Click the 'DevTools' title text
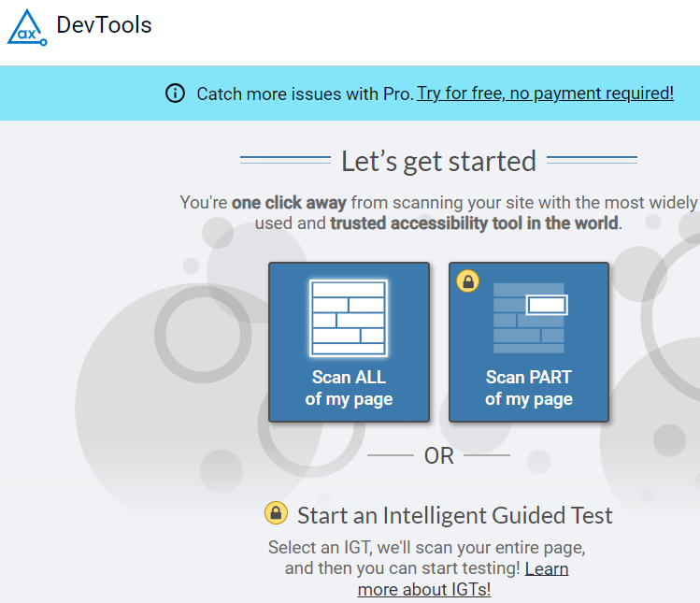Screen dimensions: 700x603 click(x=104, y=25)
